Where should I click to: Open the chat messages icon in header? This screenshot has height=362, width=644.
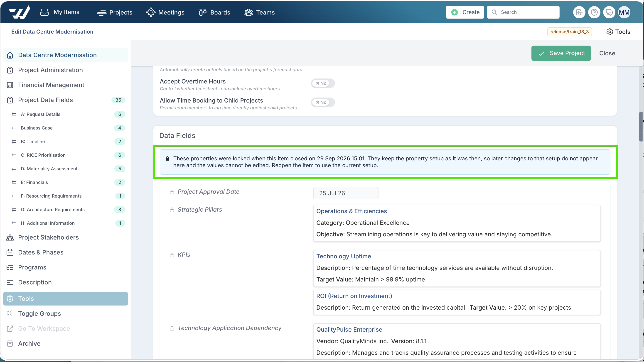click(609, 12)
